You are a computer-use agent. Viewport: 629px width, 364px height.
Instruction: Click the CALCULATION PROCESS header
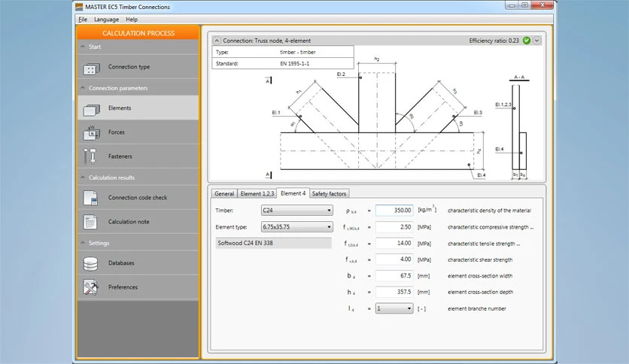[x=138, y=33]
